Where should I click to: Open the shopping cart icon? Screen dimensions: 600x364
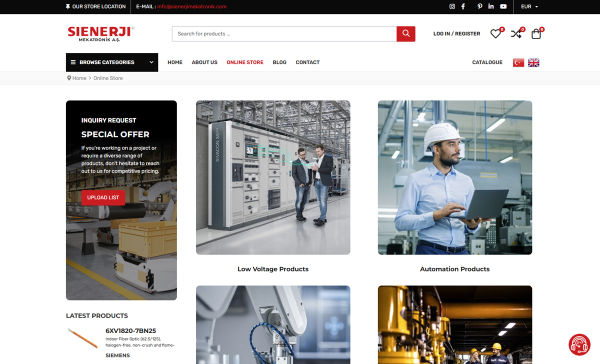(x=536, y=33)
